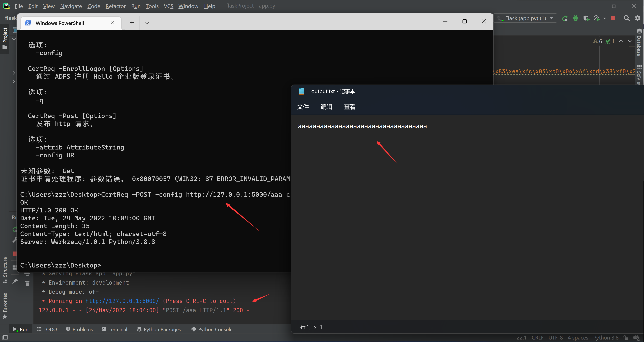Start debugging with the green bug icon
Image resolution: width=644 pixels, height=342 pixels.
575,18
